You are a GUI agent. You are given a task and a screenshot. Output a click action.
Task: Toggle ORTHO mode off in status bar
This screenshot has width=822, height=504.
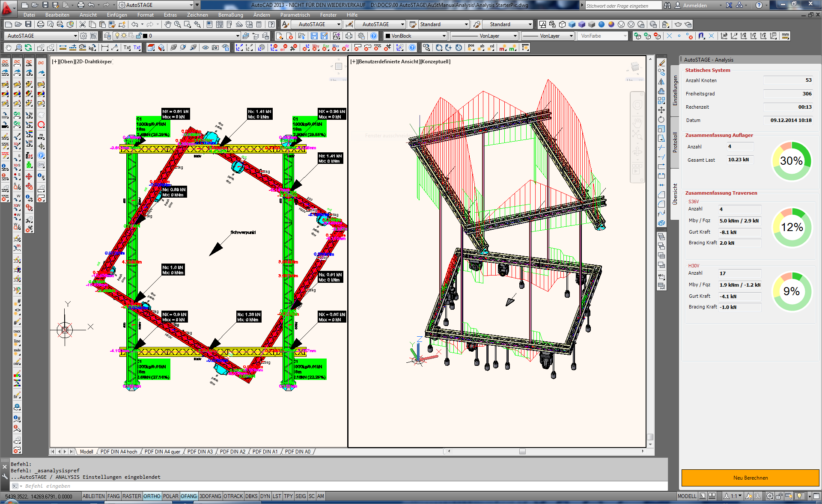click(x=152, y=496)
